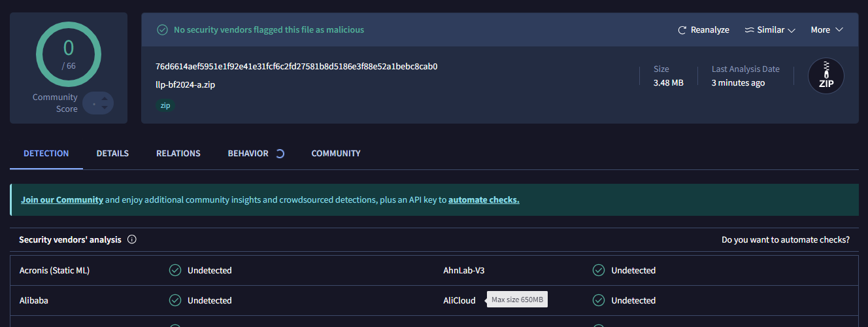Click the Reanalyze button
Screen dimensions: 868x327
click(x=703, y=30)
